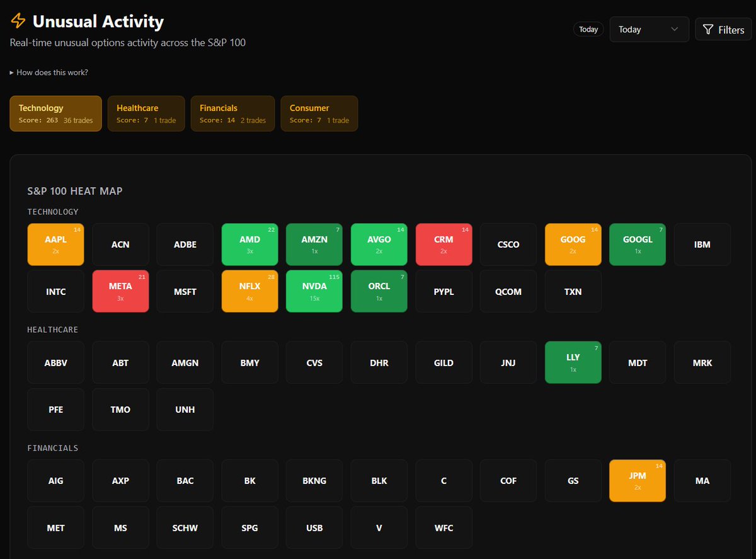Click the MA tile
The width and height of the screenshot is (756, 559).
(702, 480)
